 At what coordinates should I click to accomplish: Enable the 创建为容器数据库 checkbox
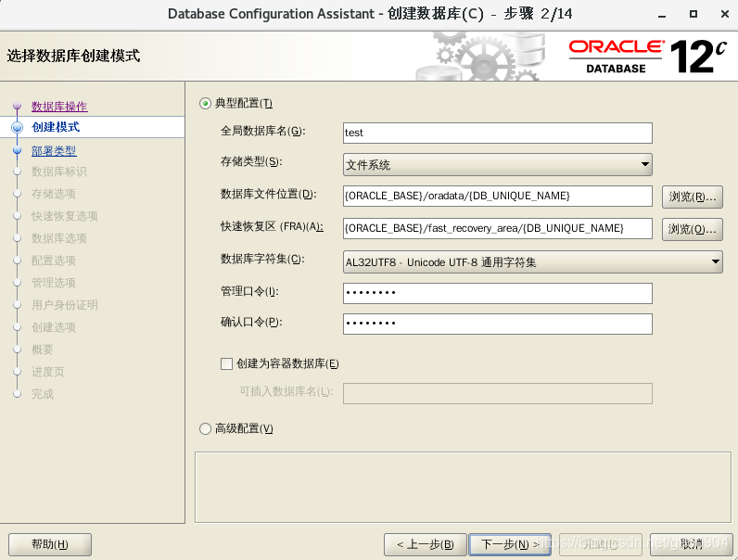pos(226,363)
